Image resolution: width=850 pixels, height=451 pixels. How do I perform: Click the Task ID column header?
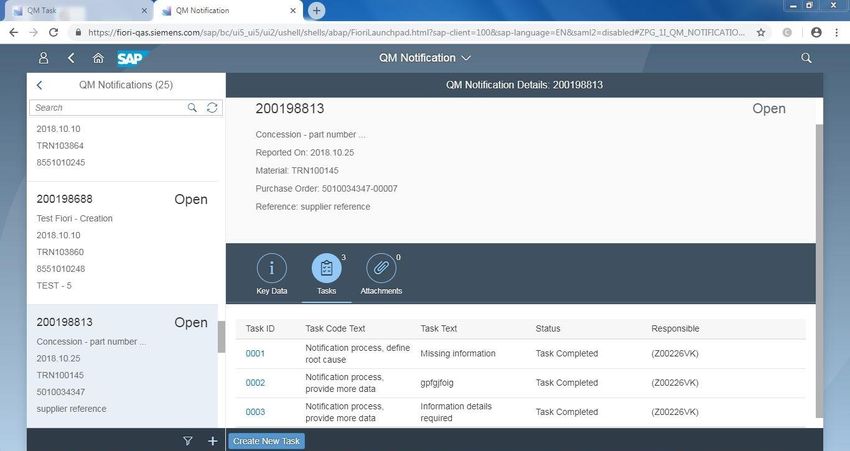tap(260, 328)
